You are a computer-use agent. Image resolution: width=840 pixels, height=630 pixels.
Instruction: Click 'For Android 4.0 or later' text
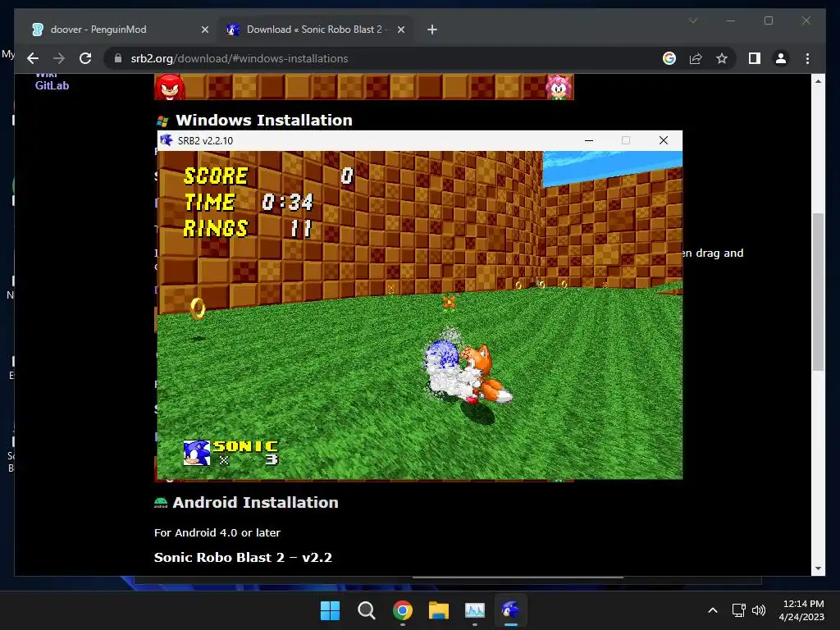pyautogui.click(x=217, y=532)
